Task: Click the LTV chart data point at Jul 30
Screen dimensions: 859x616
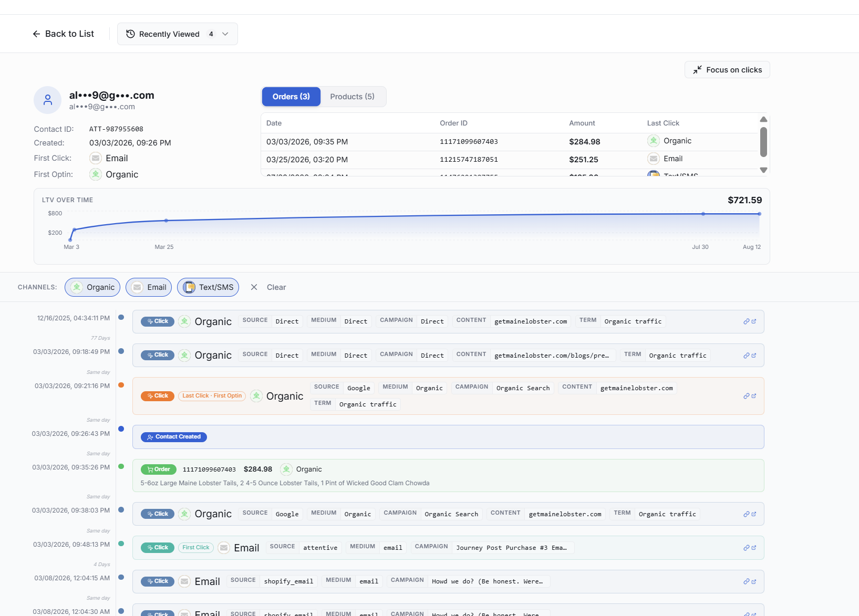Action: point(703,214)
